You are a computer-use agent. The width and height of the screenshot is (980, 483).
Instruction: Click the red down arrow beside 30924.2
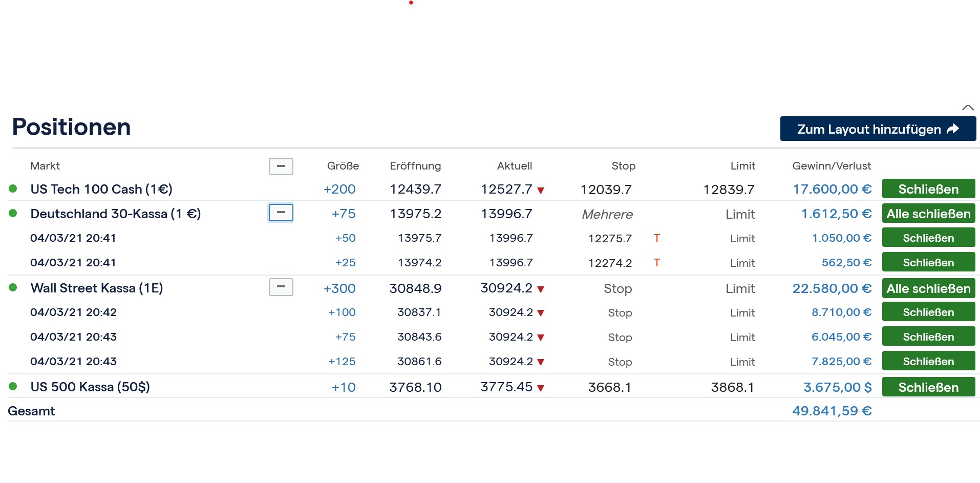(541, 288)
